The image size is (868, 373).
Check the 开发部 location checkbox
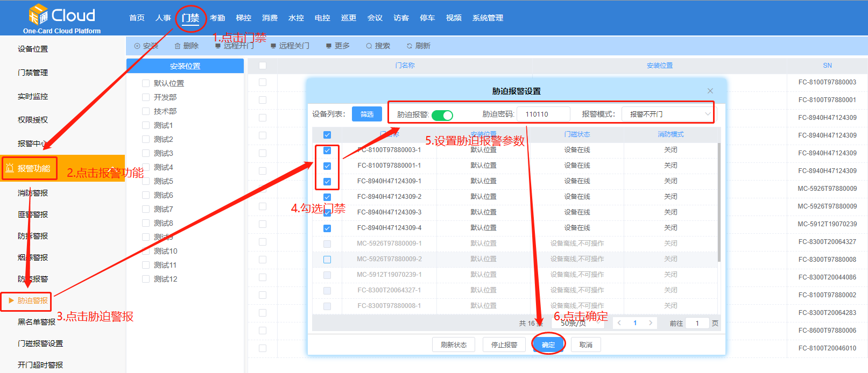(x=146, y=97)
